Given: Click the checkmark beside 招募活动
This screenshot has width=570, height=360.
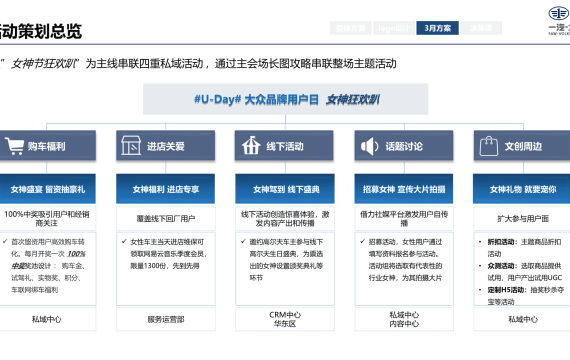Looking at the screenshot, I should point(362,241).
